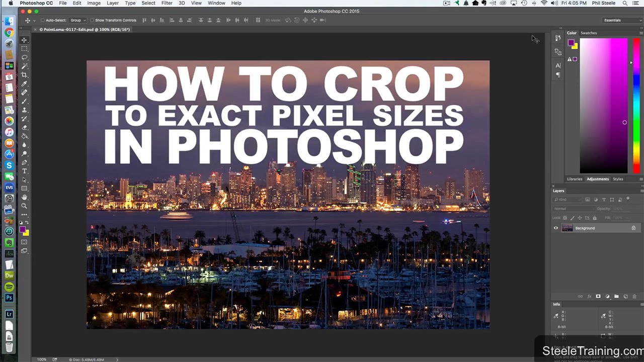Select the Brush tool
The width and height of the screenshot is (644, 362).
pos(24,101)
